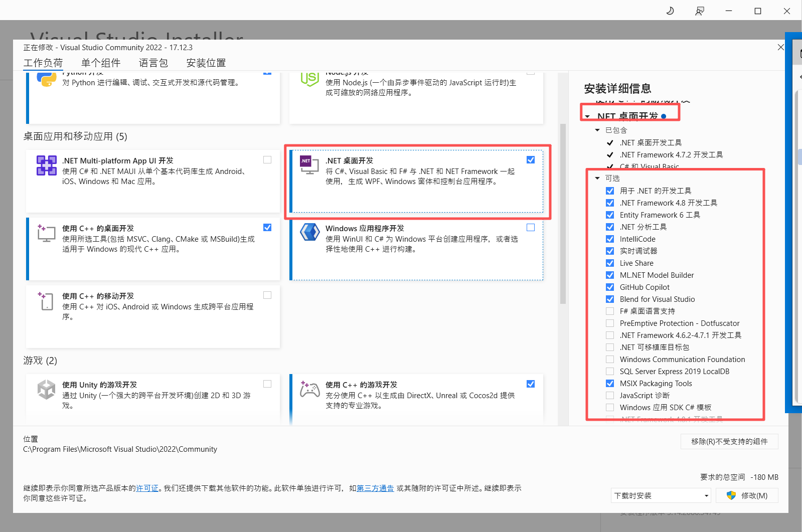Collapse the 已包含 included components list
Image resolution: width=802 pixels, height=532 pixels.
597,130
